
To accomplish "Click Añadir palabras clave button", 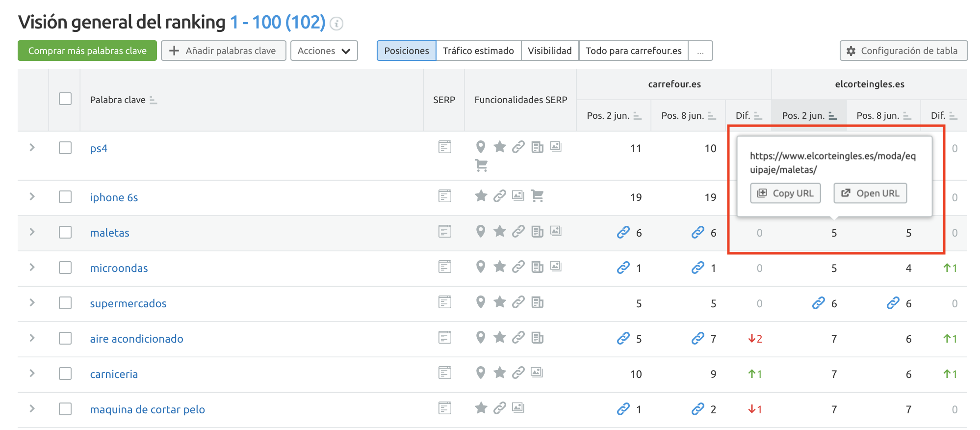I will (x=224, y=51).
